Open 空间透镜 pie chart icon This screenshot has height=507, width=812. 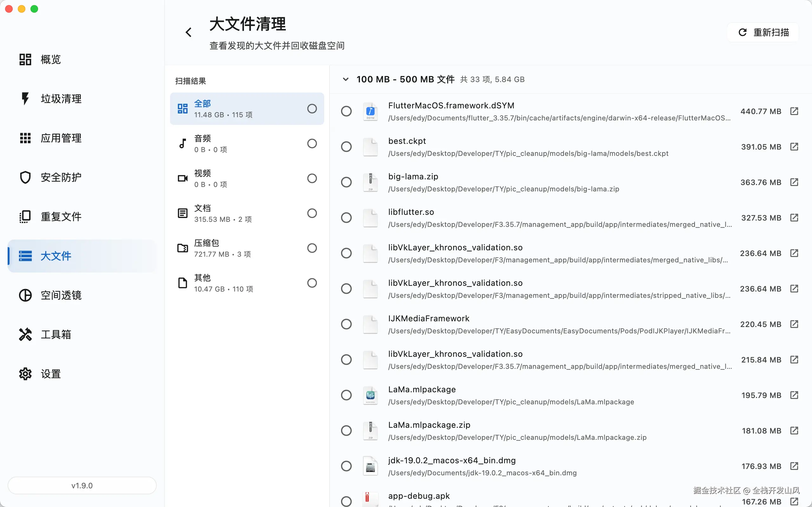click(x=25, y=295)
